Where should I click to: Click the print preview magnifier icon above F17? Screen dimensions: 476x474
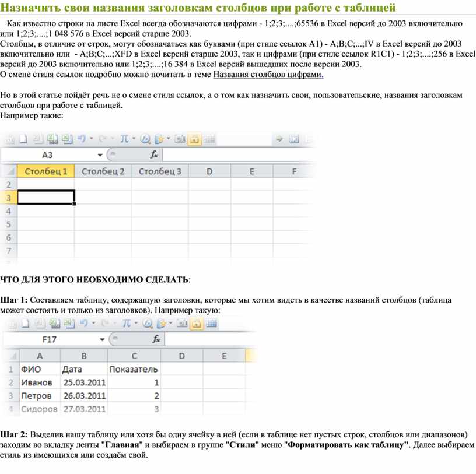pos(145,323)
